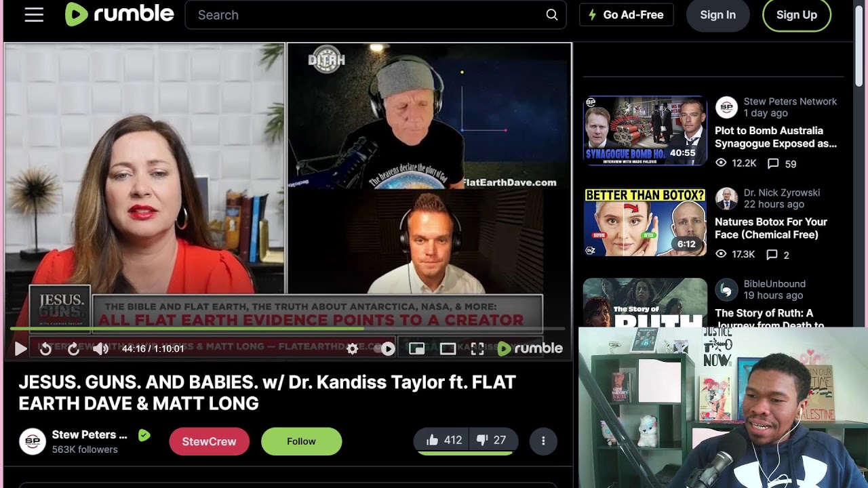Click the Sign In button

(717, 15)
